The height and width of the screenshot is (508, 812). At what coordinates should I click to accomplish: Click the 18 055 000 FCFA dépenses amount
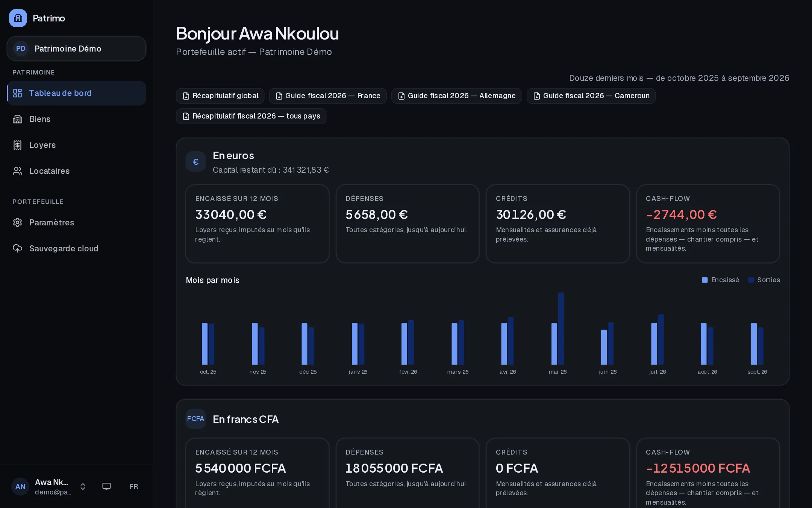click(x=394, y=468)
